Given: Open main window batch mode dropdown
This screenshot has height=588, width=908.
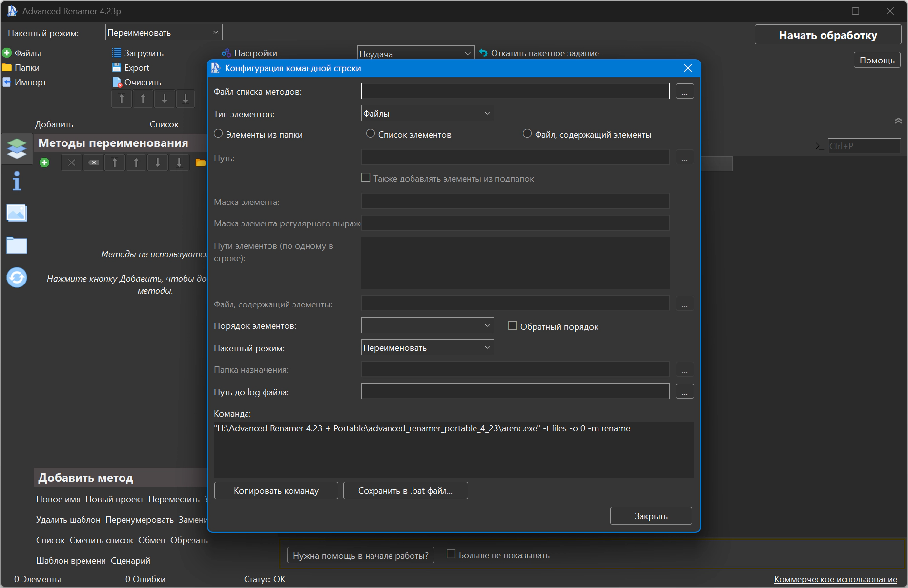Looking at the screenshot, I should point(164,32).
